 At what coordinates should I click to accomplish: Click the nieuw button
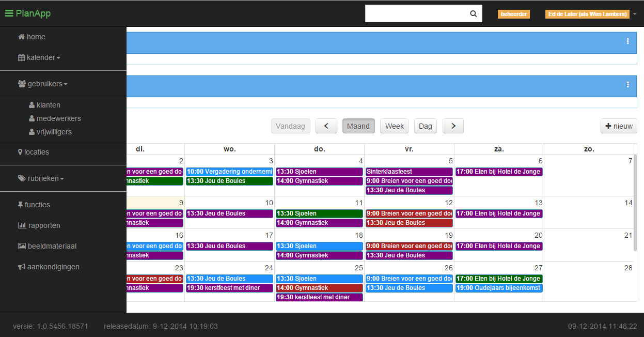tap(618, 126)
